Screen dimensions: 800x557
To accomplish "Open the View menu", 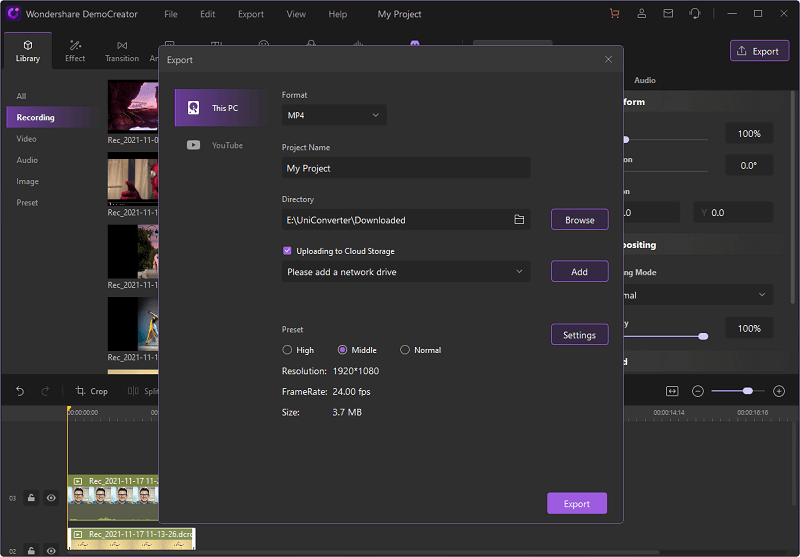I will pyautogui.click(x=296, y=14).
